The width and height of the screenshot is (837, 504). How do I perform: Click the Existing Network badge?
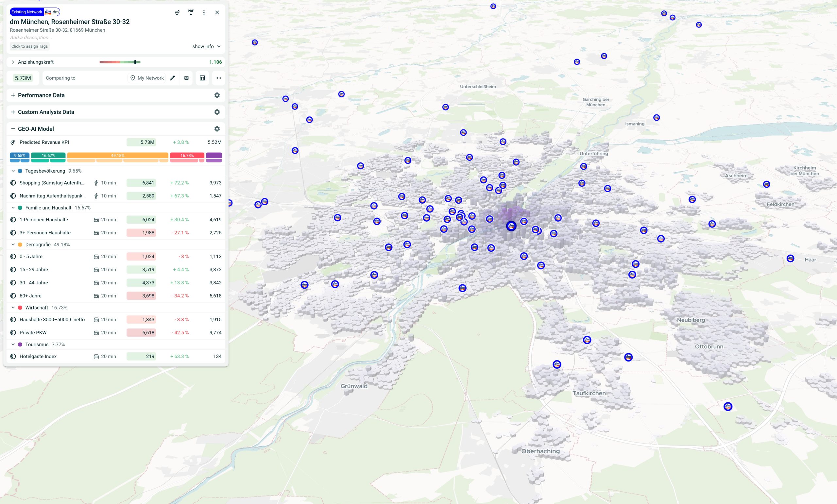27,12
